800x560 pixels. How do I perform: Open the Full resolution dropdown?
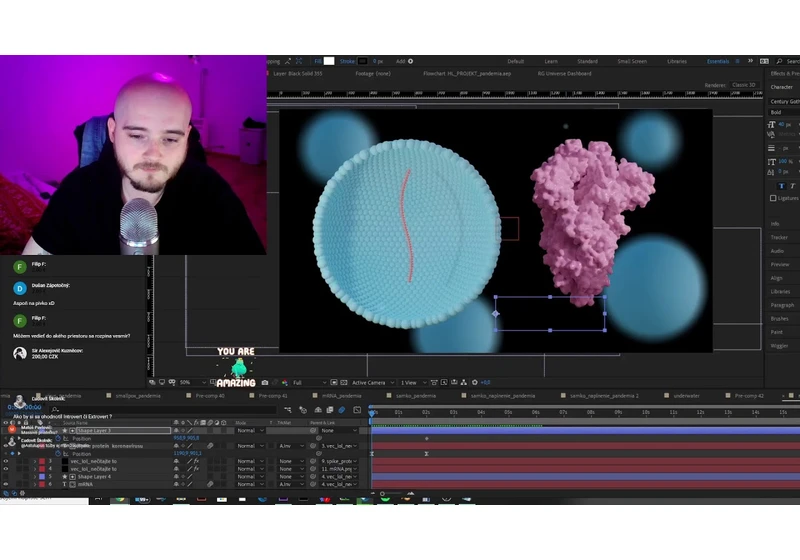310,382
